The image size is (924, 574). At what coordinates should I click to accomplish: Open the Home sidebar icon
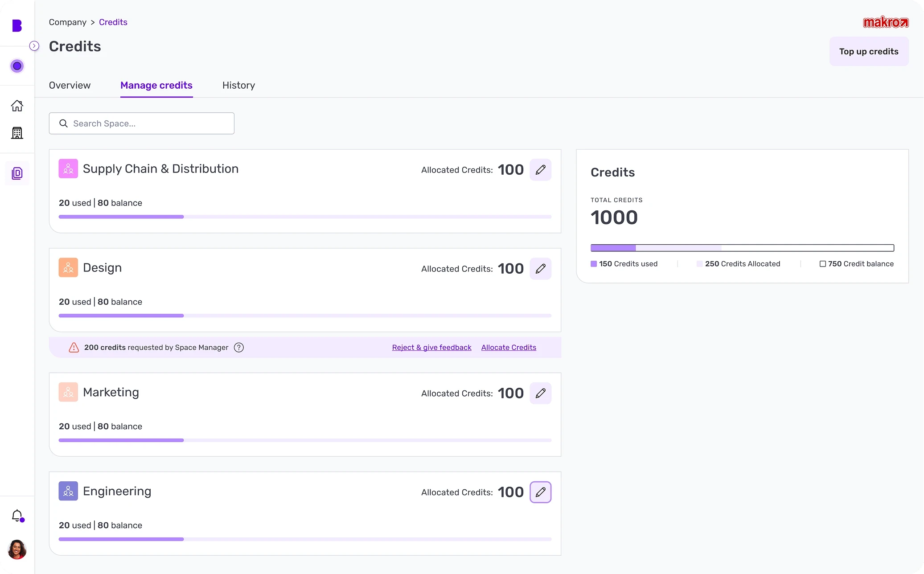click(17, 106)
